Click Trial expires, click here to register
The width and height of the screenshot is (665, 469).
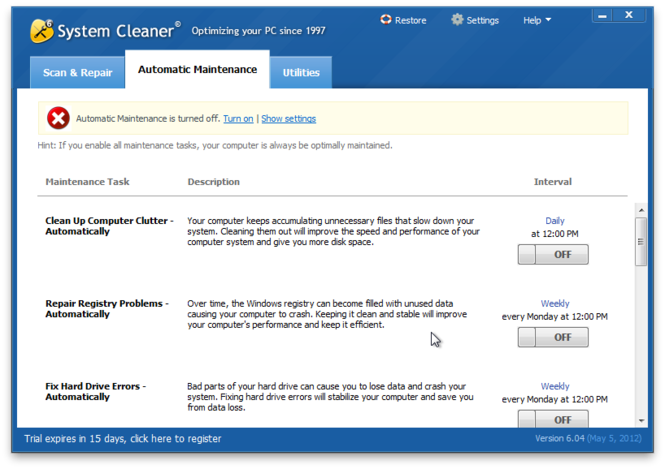123,438
